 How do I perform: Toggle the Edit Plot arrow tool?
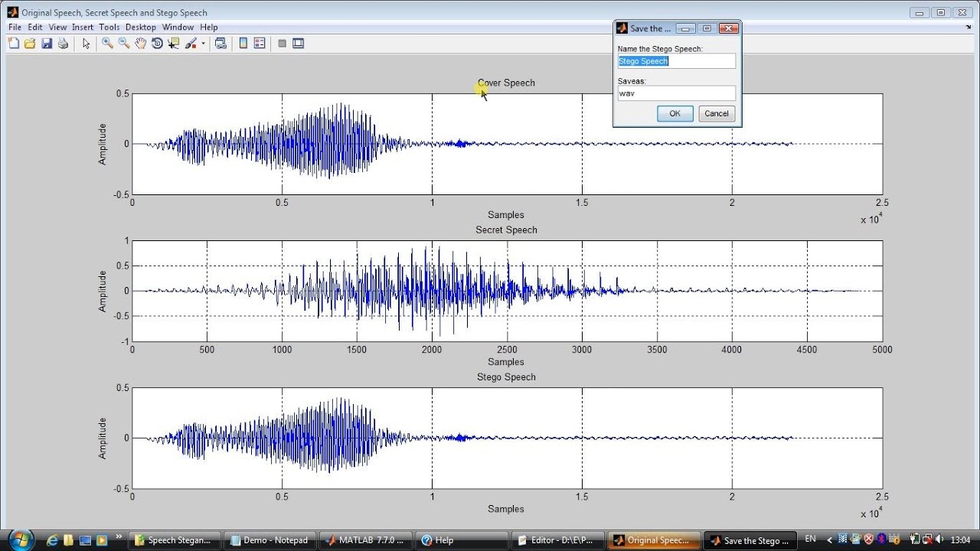click(x=86, y=44)
